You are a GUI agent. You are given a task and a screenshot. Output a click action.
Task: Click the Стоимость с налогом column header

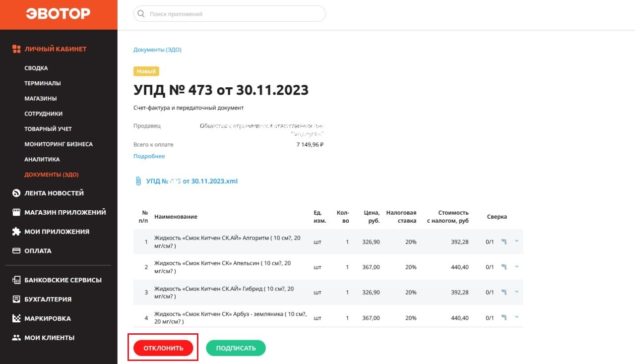pyautogui.click(x=447, y=217)
